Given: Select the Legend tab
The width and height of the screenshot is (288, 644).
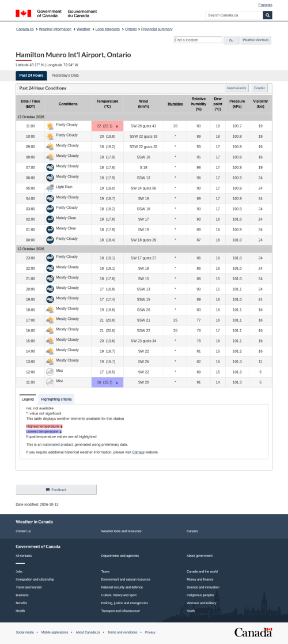Looking at the screenshot, I should click(x=28, y=399).
